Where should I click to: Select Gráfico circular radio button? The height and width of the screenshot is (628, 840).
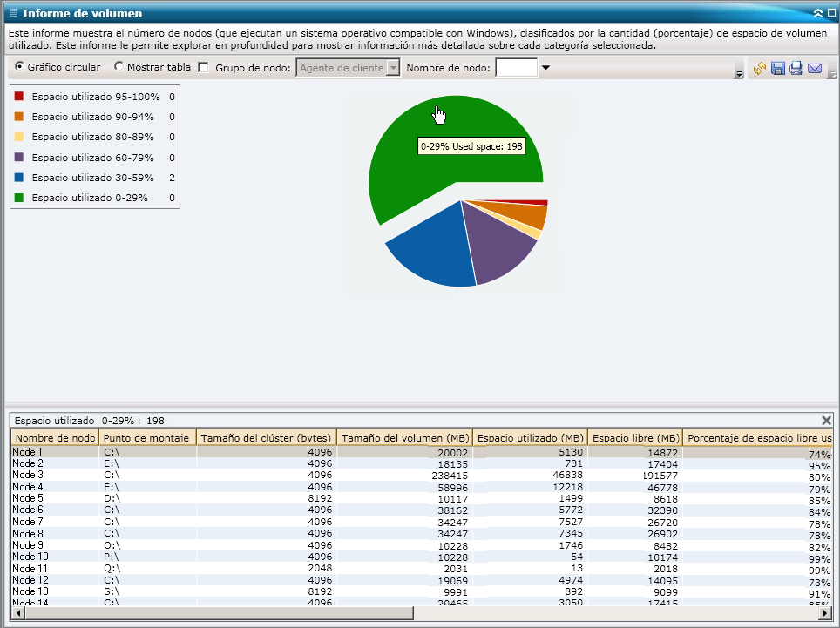pyautogui.click(x=20, y=67)
